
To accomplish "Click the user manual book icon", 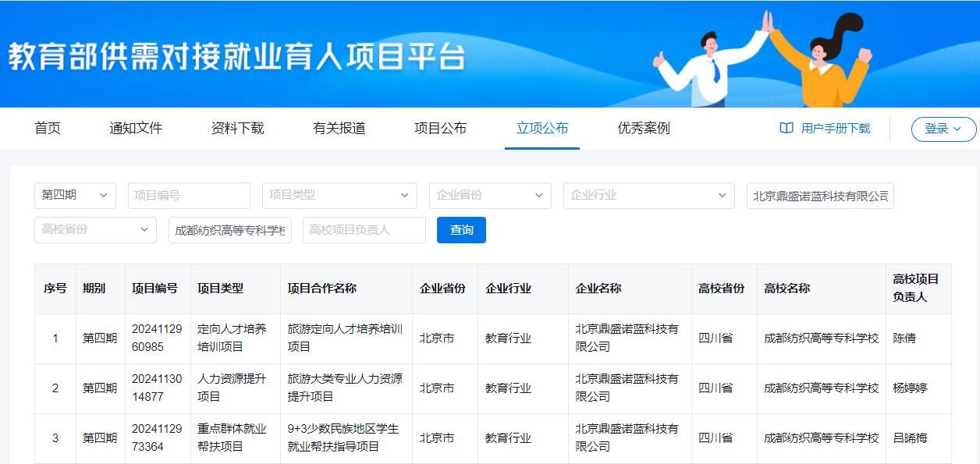I will point(786,129).
